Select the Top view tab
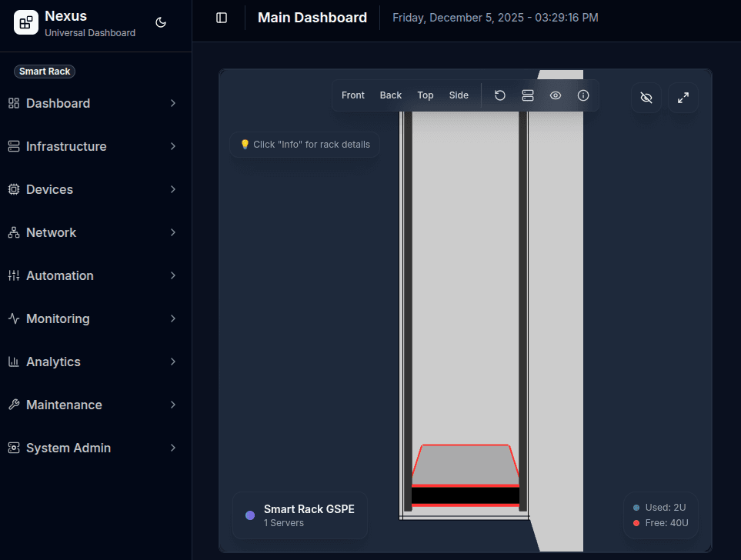The width and height of the screenshot is (741, 560). (x=425, y=95)
